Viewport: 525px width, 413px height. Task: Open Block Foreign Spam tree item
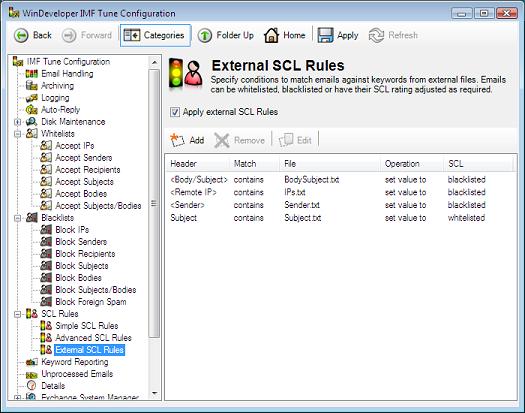tap(91, 302)
